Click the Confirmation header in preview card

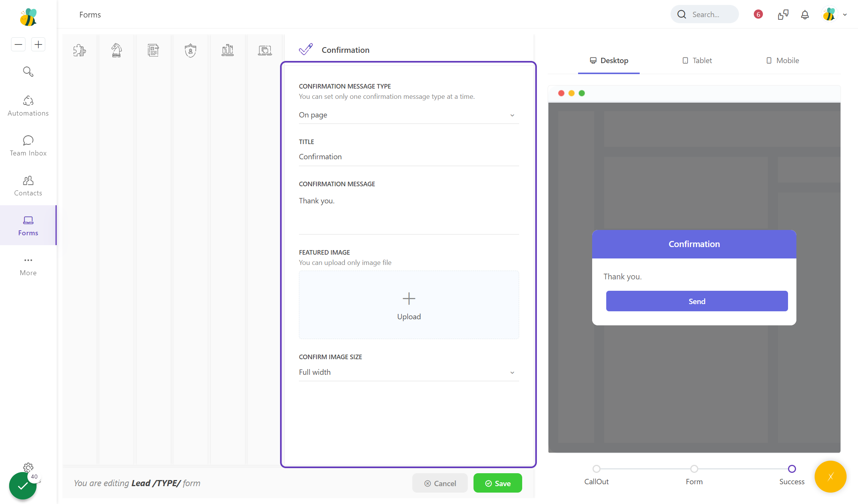pos(694,244)
